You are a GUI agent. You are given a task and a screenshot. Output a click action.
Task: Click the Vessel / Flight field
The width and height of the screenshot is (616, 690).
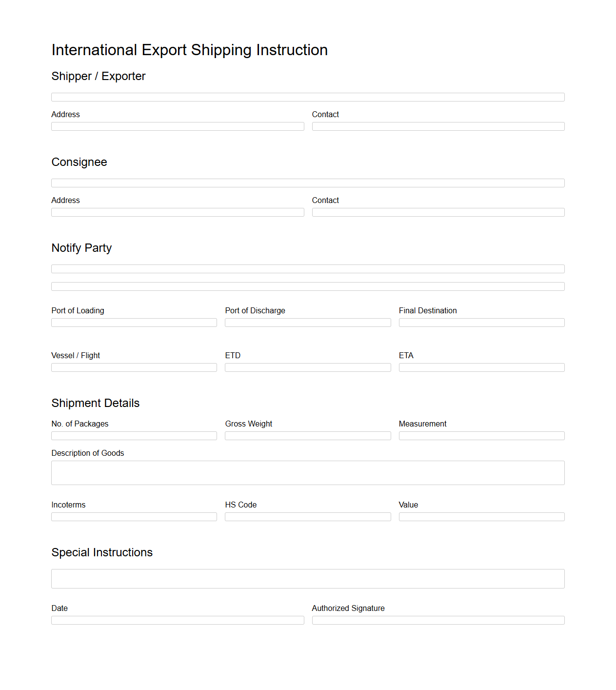tap(134, 367)
